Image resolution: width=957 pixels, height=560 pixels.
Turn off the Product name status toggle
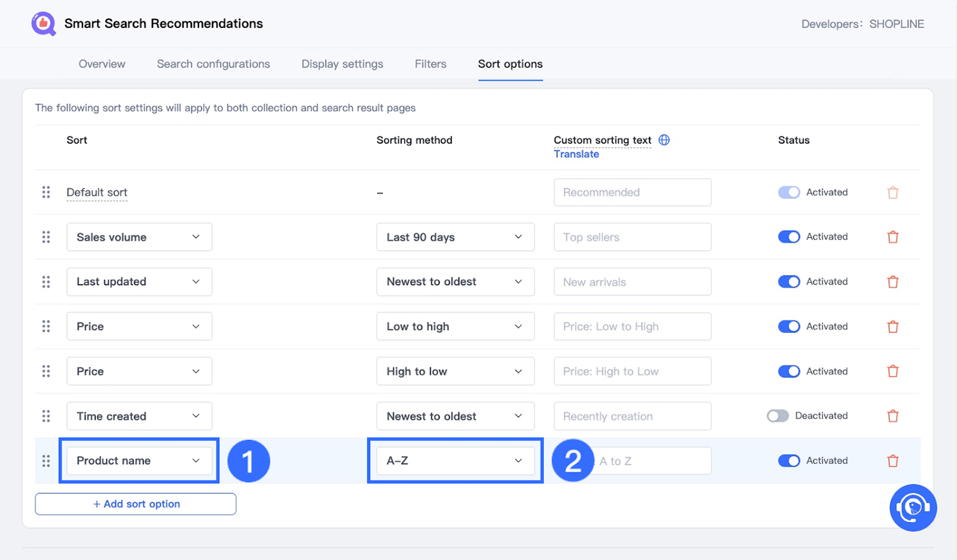point(789,461)
